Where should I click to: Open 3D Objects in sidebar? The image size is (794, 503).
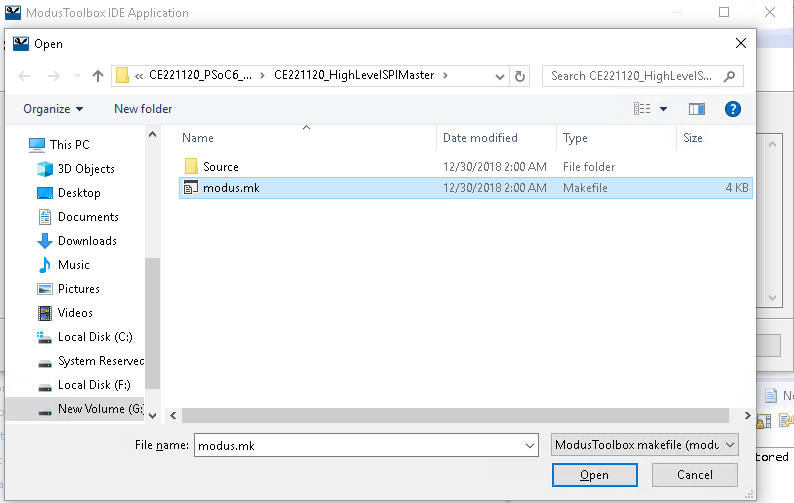[x=86, y=169]
